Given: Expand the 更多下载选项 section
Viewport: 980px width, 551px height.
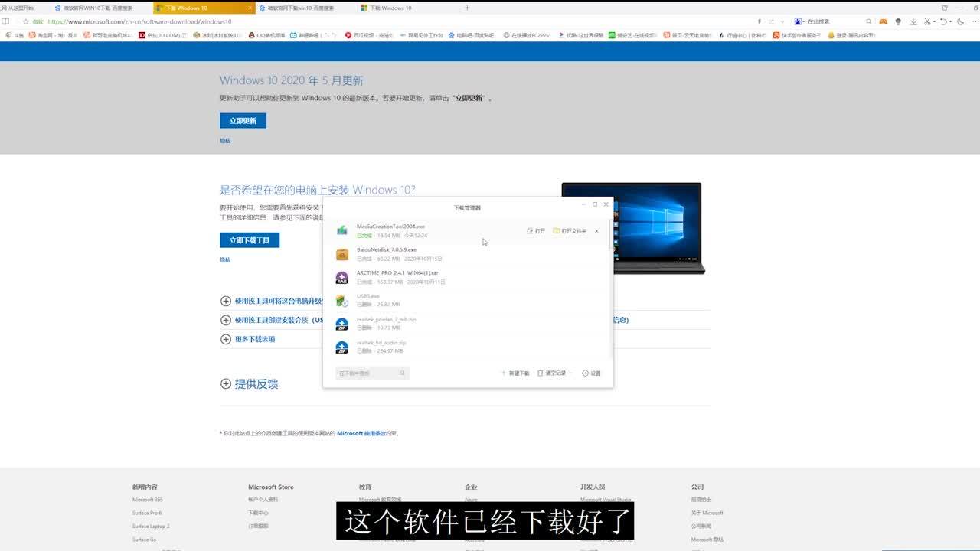Looking at the screenshot, I should [x=225, y=339].
